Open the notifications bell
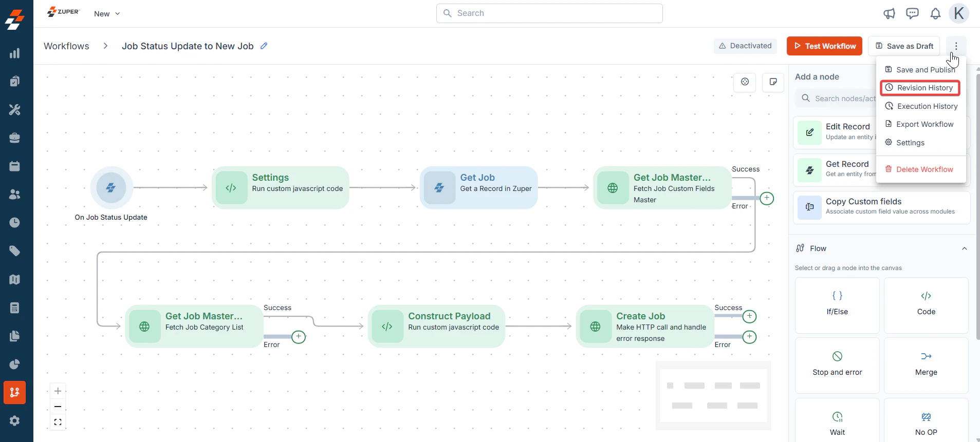This screenshot has width=980, height=442. click(935, 13)
